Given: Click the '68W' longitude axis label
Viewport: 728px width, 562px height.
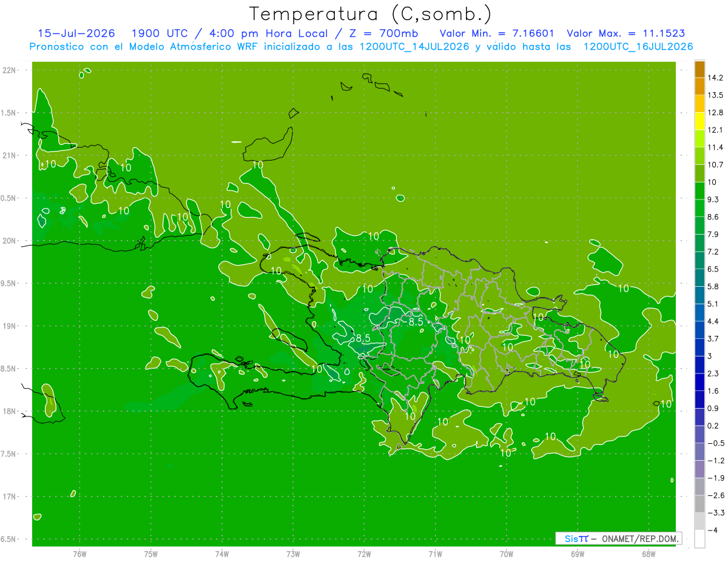Looking at the screenshot, I should click(648, 554).
